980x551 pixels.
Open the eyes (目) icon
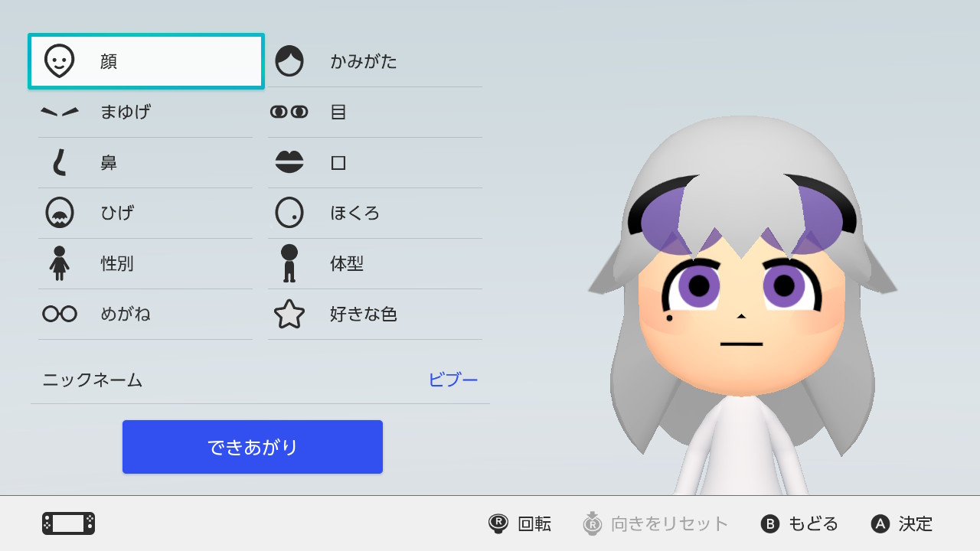(289, 112)
